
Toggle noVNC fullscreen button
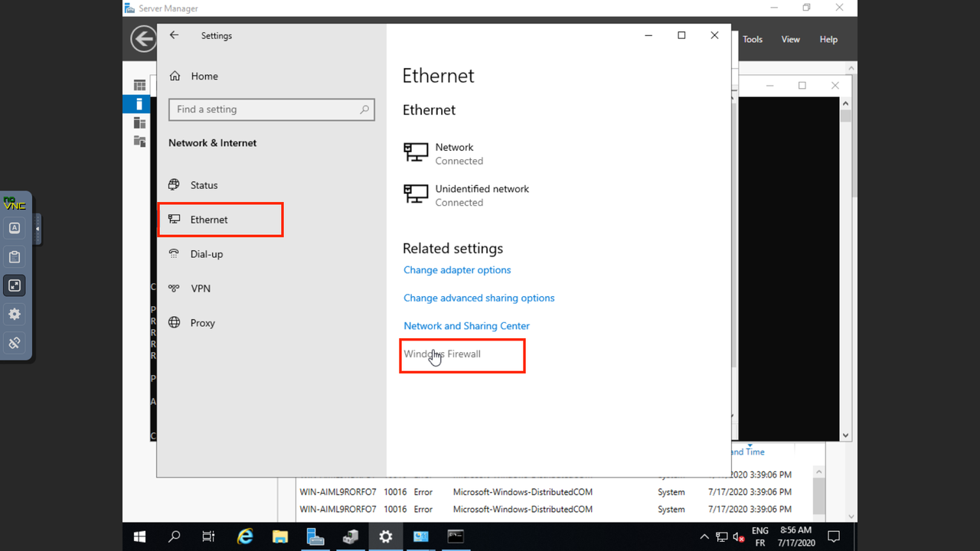15,285
